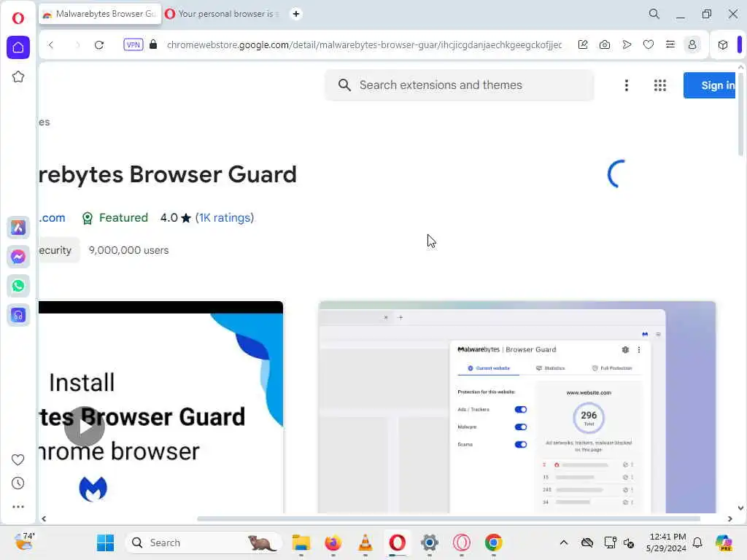The width and height of the screenshot is (747, 560).
Task: Open the weather widget showing 74°
Action: [x=25, y=542]
